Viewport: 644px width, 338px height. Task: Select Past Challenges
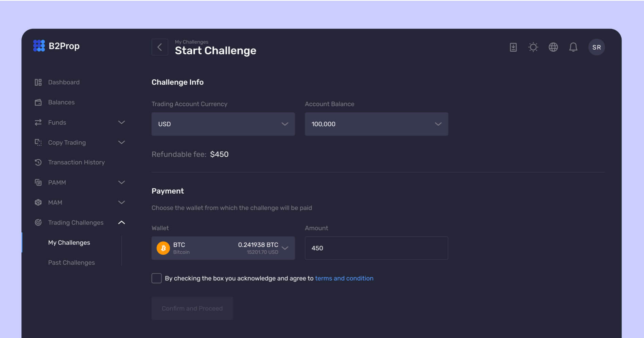click(71, 263)
